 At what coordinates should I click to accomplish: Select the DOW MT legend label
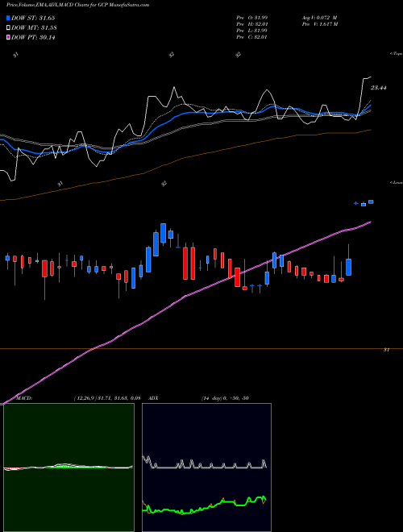click(34, 28)
